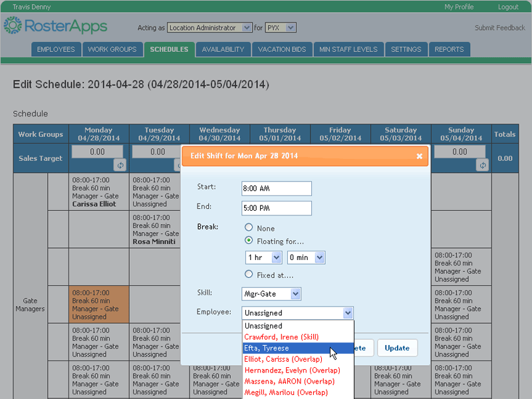Open the break hours dropdown
Screen dimensions: 532x399
coord(264,257)
